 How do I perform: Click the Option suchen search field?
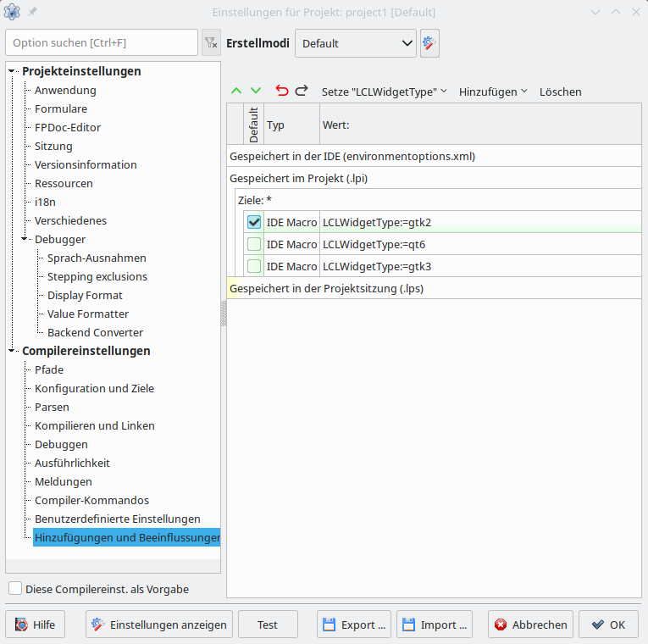[x=101, y=42]
